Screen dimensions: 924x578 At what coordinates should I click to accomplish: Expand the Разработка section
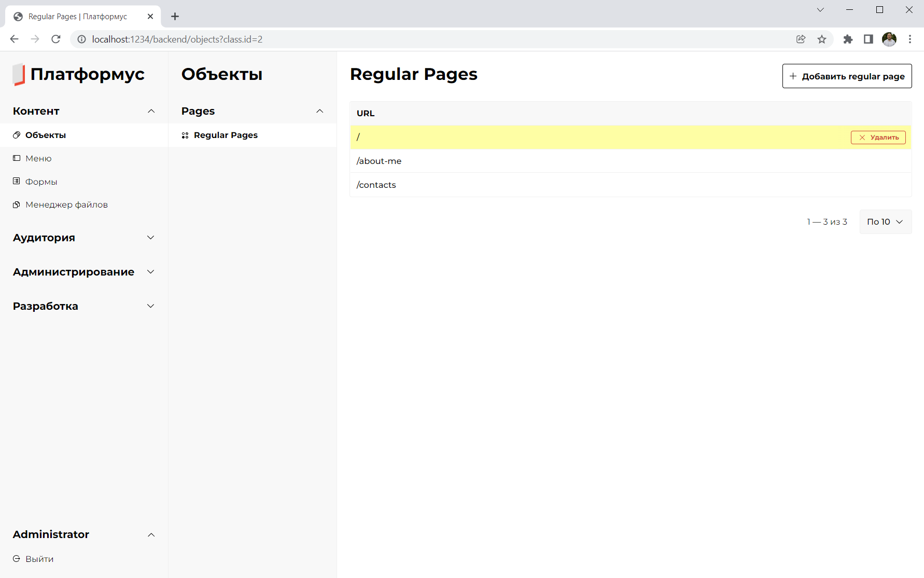(x=151, y=306)
